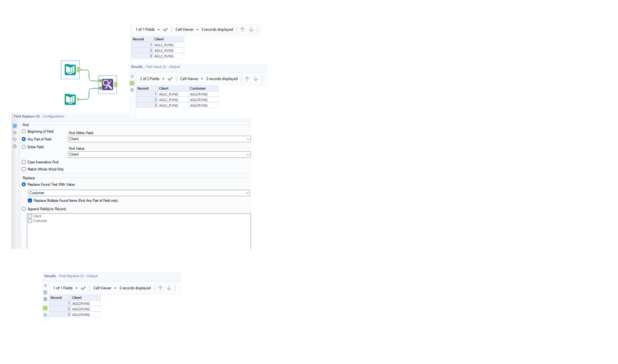Open the '2 of 2 Fields' dropdown
The image size is (618, 364).
point(152,79)
